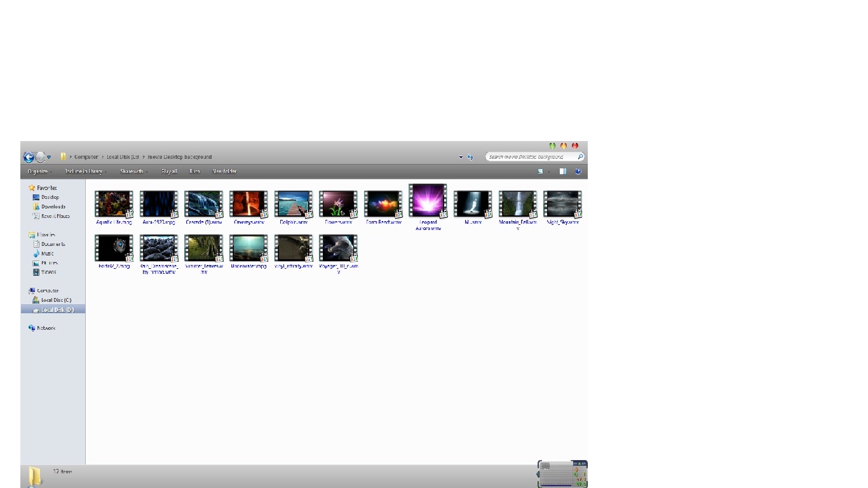Image resolution: width=868 pixels, height=488 pixels.
Task: Click the search movie Desktop background field
Action: 534,156
